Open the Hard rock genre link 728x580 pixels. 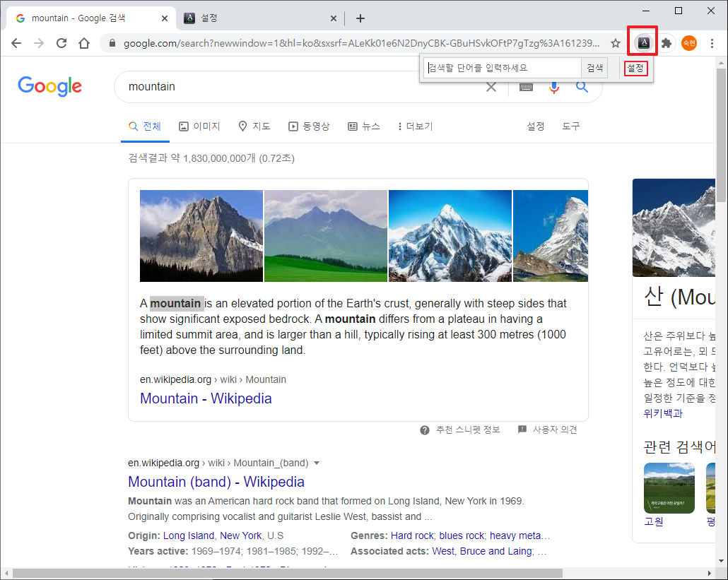coord(412,536)
